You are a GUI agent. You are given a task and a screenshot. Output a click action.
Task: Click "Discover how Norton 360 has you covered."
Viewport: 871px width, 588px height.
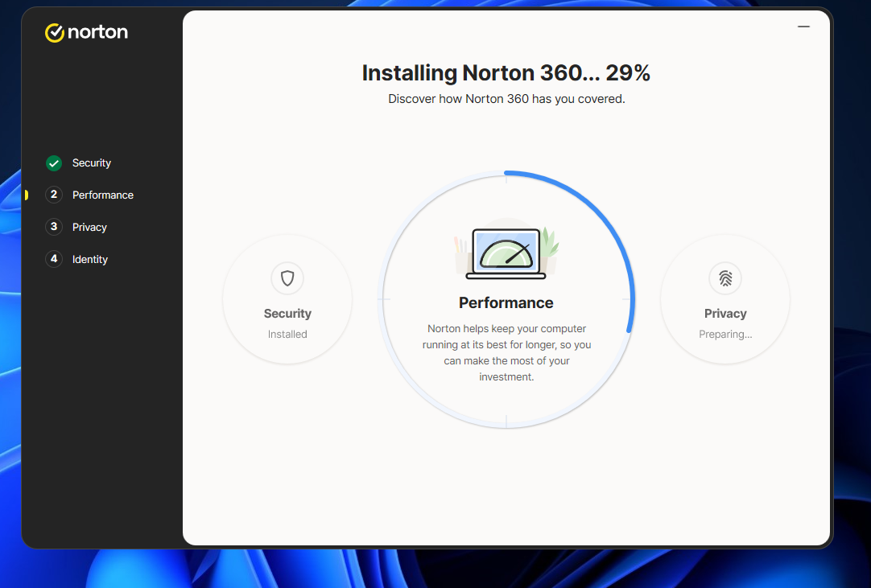pos(506,99)
